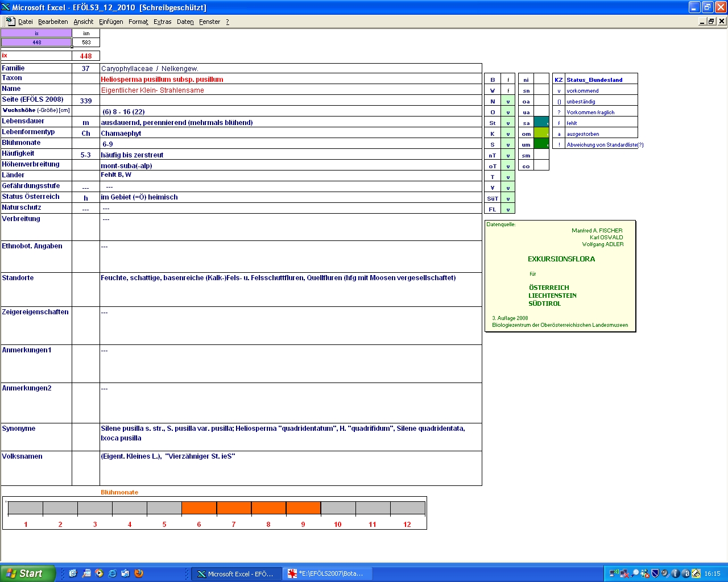
Task: Click the shield security tray icon
Action: (x=655, y=573)
